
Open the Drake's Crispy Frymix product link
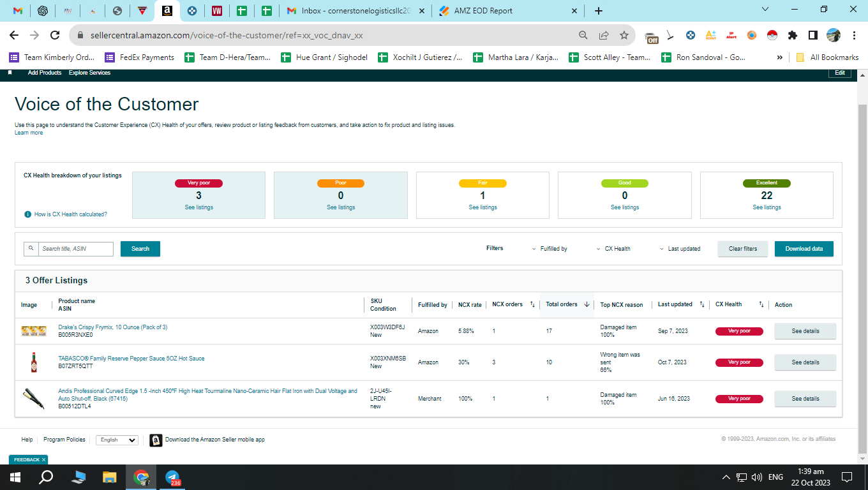pyautogui.click(x=113, y=327)
